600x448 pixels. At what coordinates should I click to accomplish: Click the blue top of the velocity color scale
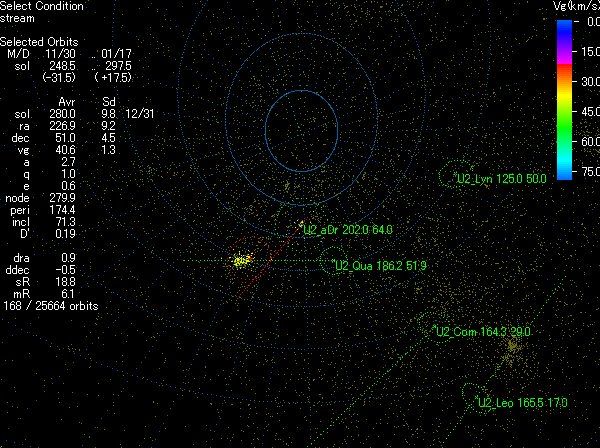(x=565, y=30)
